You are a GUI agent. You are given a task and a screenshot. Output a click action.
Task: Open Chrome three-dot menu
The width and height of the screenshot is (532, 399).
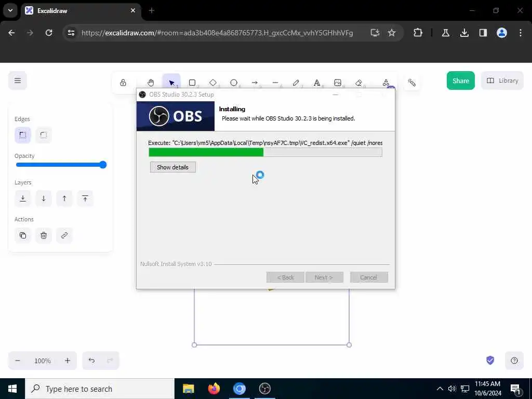tap(521, 33)
